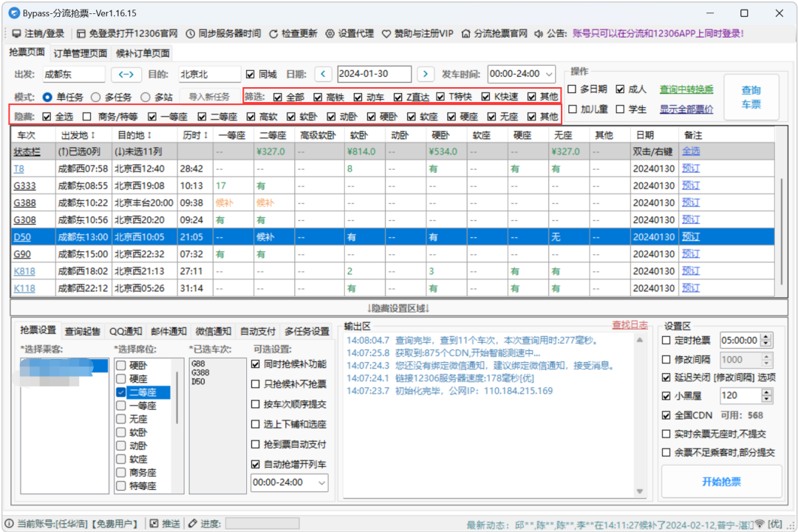Select the 多任务 radio button
The width and height of the screenshot is (798, 532).
click(x=96, y=97)
